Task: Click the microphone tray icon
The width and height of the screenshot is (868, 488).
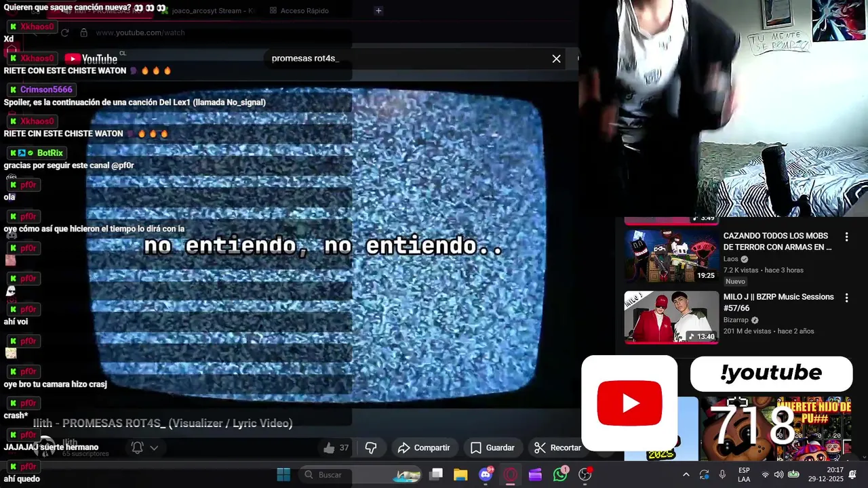Action: pyautogui.click(x=722, y=474)
